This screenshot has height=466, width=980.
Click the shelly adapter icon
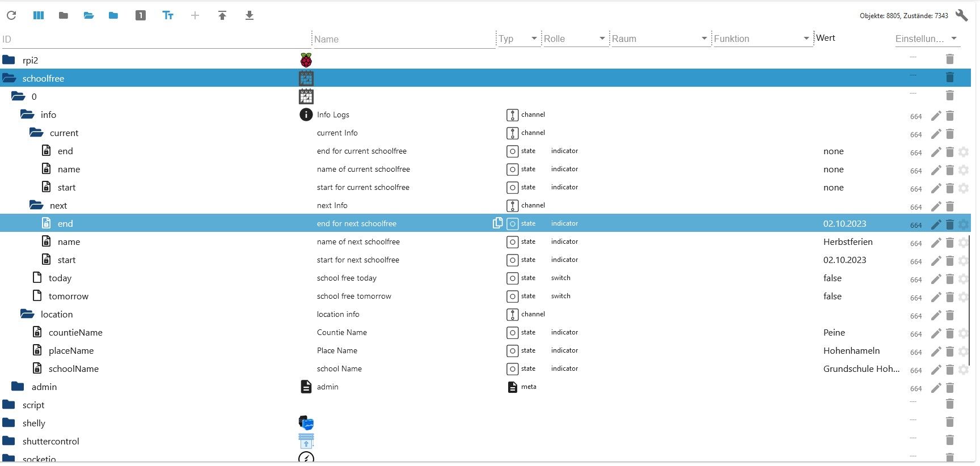pyautogui.click(x=306, y=423)
